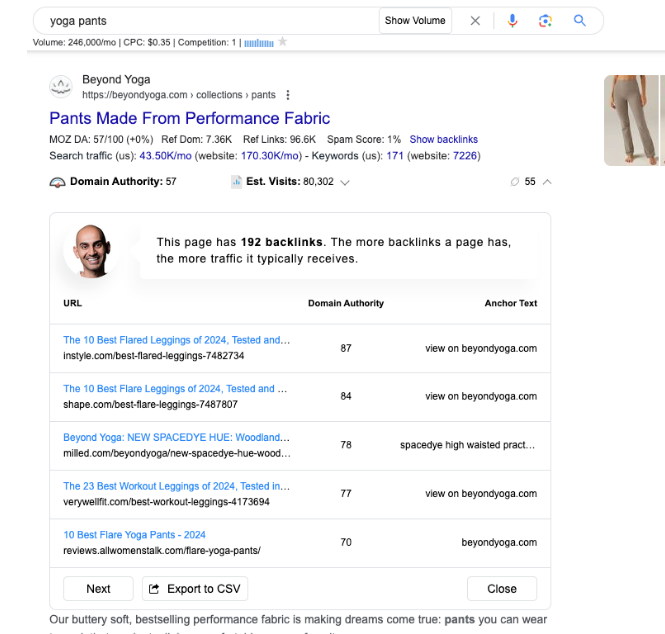The width and height of the screenshot is (665, 634).
Task: Export backlinks to CSV
Action: [195, 588]
